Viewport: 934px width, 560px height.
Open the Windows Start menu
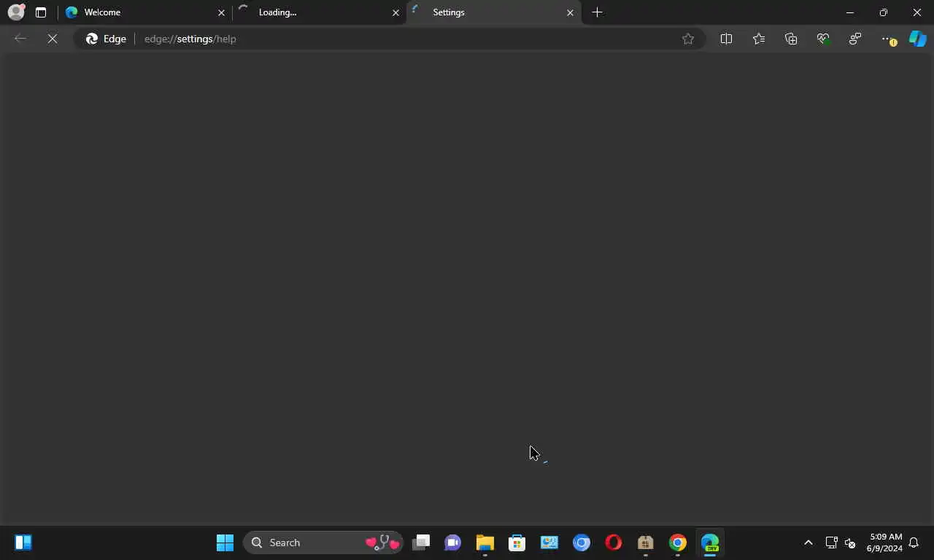[225, 542]
